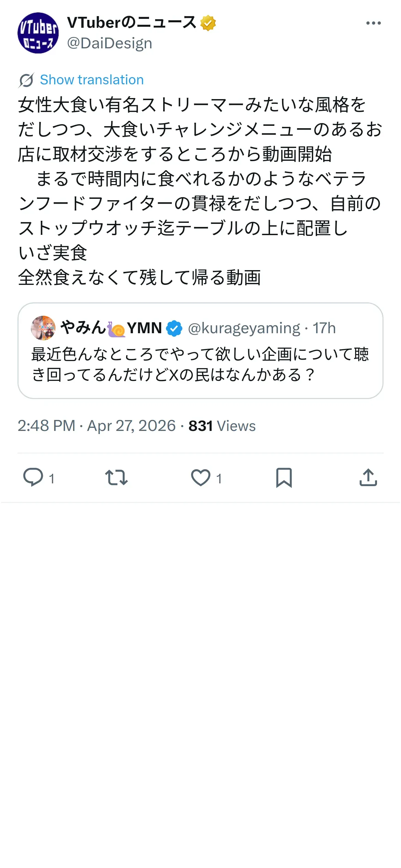This screenshot has height=868, width=401.
Task: Open VTuberのニュース profile avatar
Action: pyautogui.click(x=38, y=33)
